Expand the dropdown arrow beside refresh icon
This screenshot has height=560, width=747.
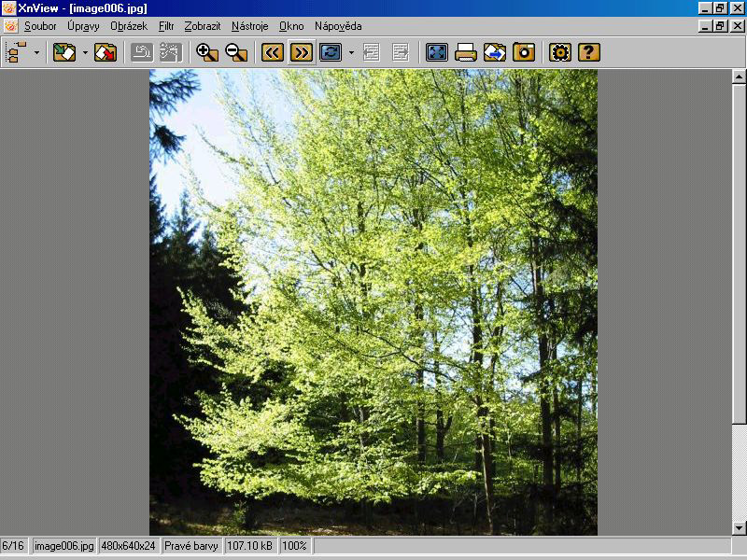(351, 53)
